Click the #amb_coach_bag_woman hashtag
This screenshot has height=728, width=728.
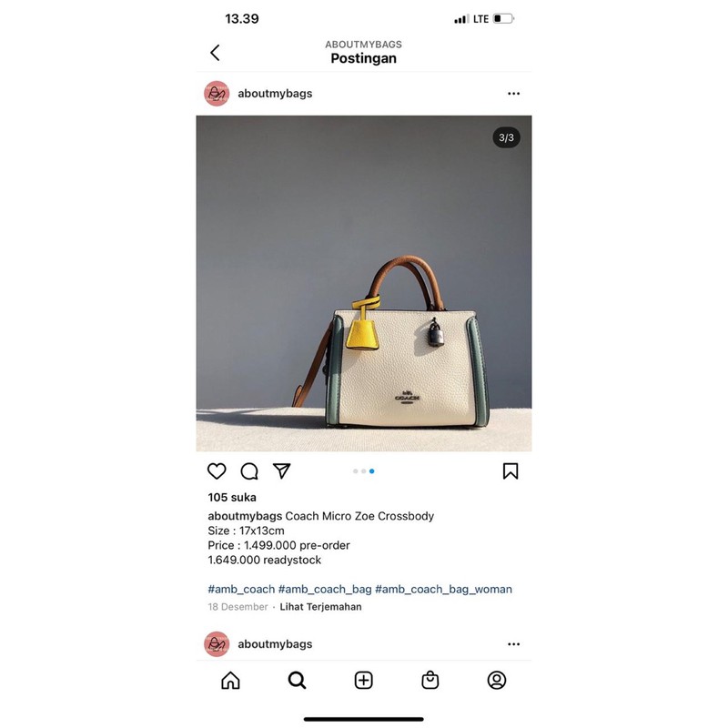[x=443, y=589]
